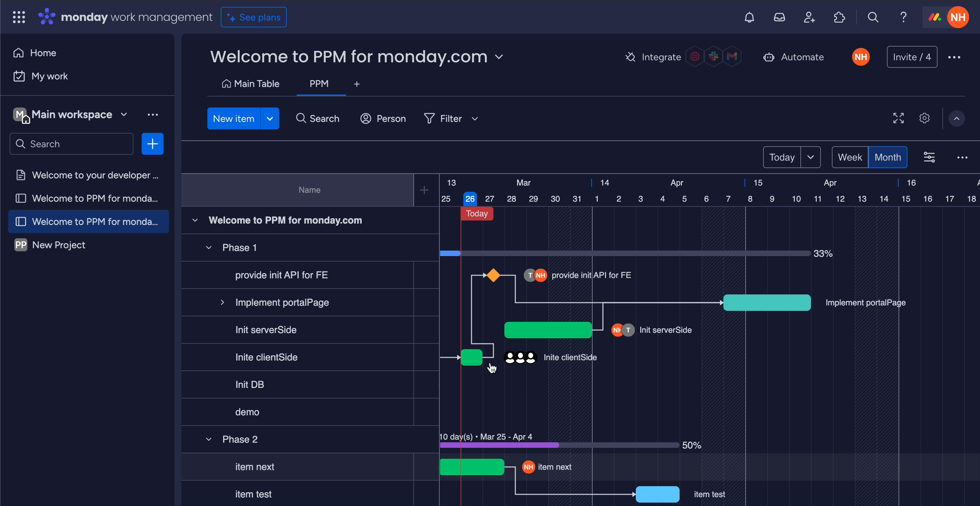The height and width of the screenshot is (506, 980).
Task: Select the Month timeline view
Action: (x=888, y=157)
